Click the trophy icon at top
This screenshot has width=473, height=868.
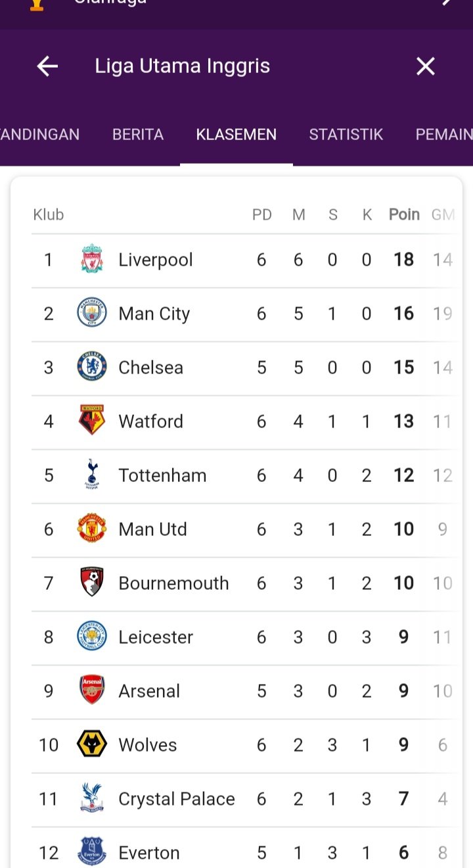(37, 4)
